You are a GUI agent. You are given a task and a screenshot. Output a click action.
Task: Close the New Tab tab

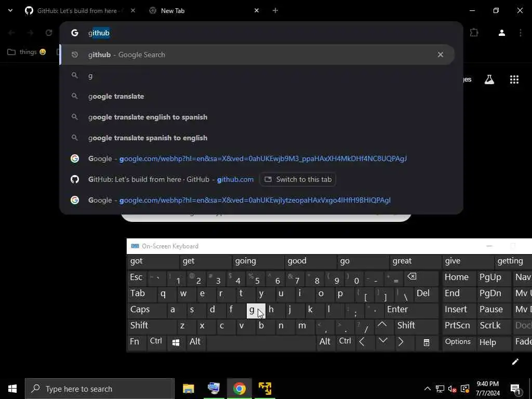[257, 10]
